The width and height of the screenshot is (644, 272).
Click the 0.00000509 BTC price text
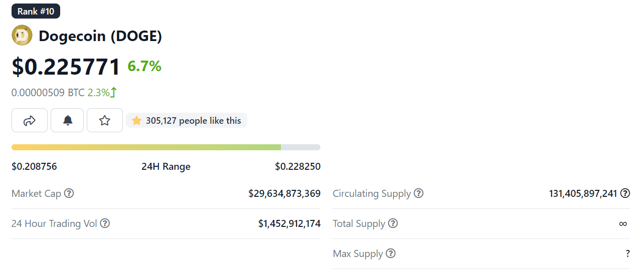point(48,93)
